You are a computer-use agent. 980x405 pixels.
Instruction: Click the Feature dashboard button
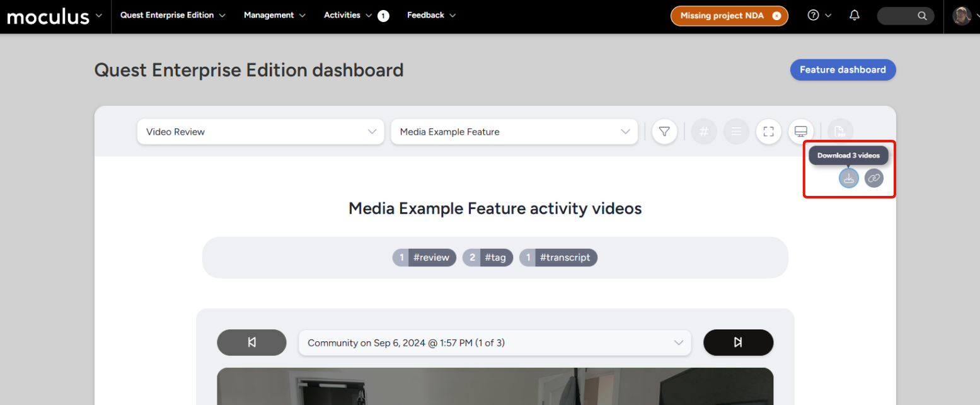click(843, 70)
